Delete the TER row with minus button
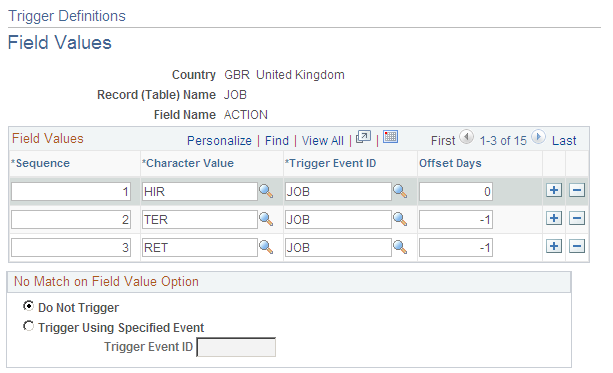 click(x=577, y=218)
